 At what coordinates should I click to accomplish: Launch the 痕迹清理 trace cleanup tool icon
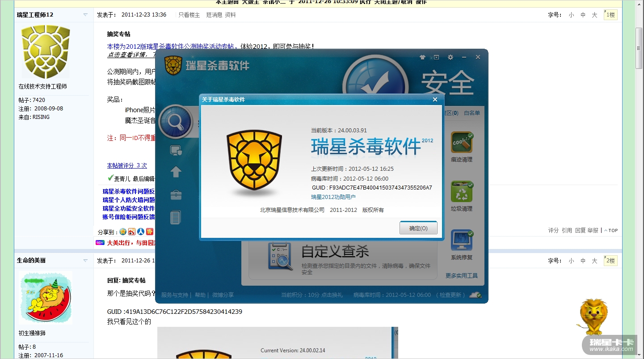click(x=462, y=142)
